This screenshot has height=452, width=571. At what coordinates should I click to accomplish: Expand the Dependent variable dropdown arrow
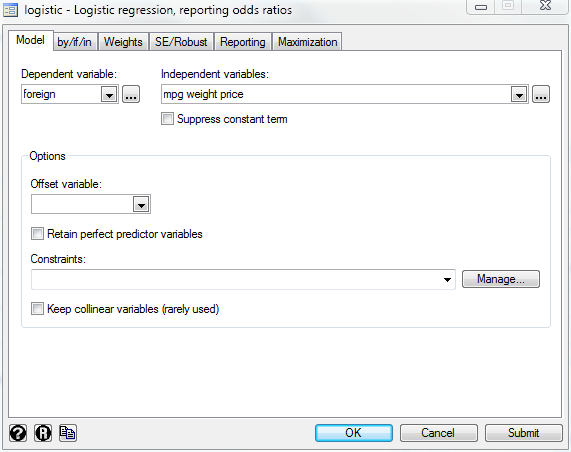pyautogui.click(x=109, y=95)
